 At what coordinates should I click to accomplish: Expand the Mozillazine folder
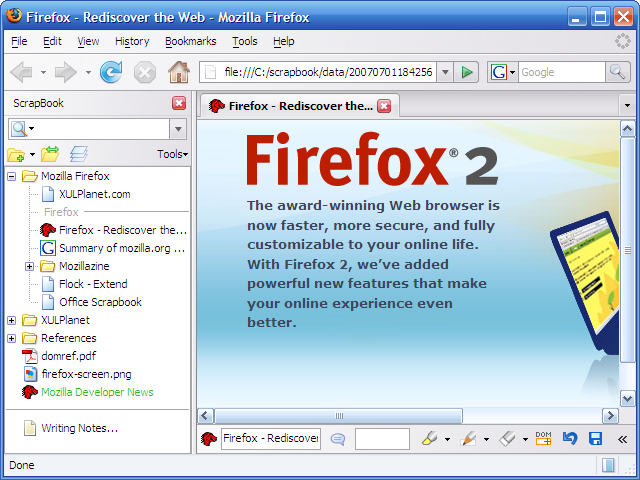coord(29,266)
